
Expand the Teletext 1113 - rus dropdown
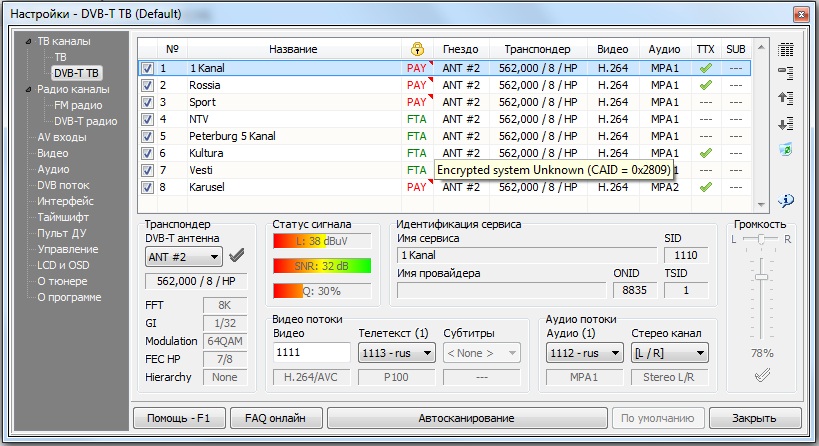[x=396, y=353]
